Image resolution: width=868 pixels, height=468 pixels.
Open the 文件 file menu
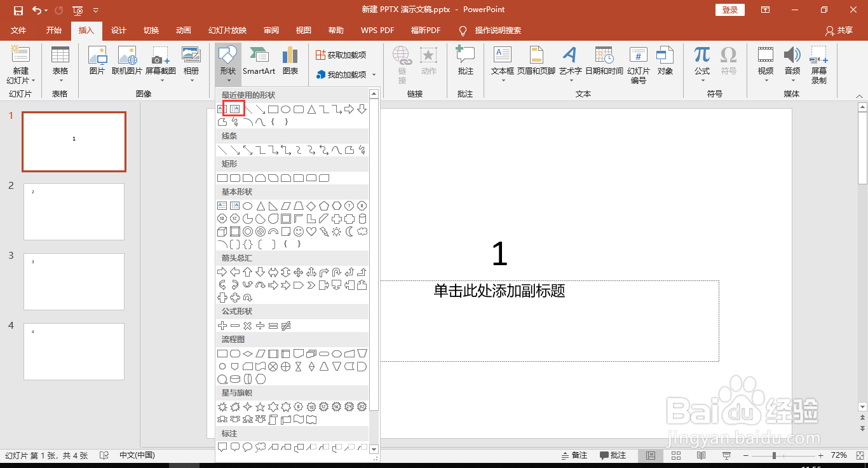(18, 31)
